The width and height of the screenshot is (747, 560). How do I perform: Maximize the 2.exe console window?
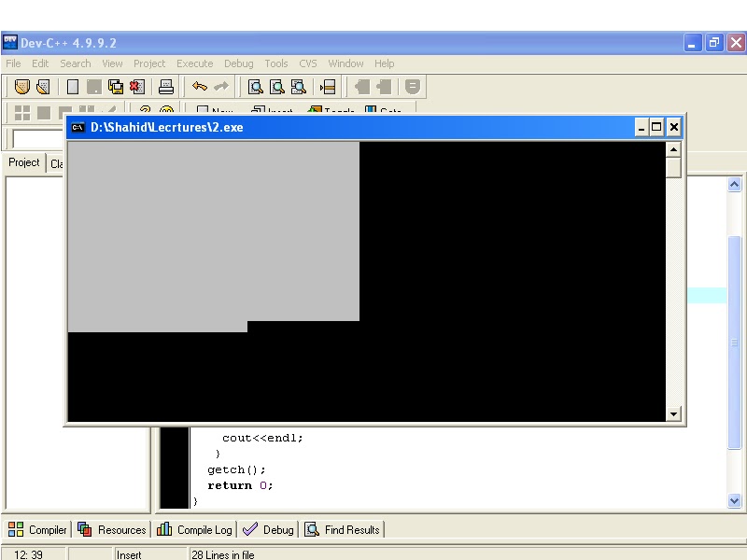(x=656, y=127)
